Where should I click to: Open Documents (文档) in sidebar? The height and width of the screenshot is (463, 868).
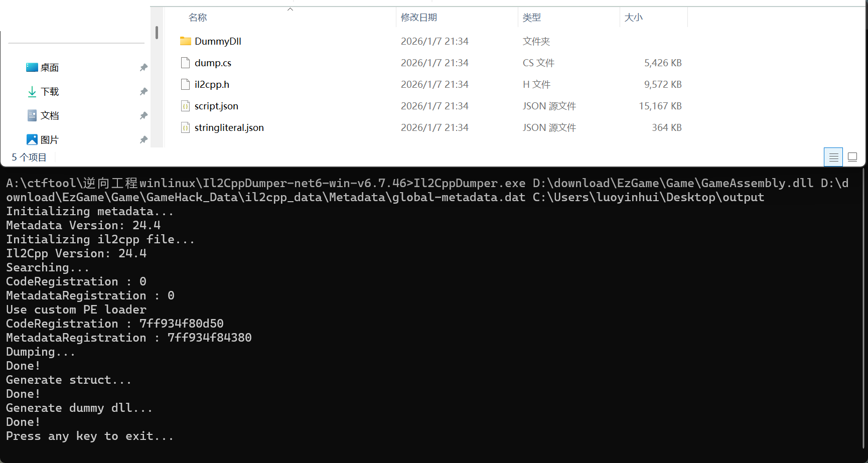(49, 116)
